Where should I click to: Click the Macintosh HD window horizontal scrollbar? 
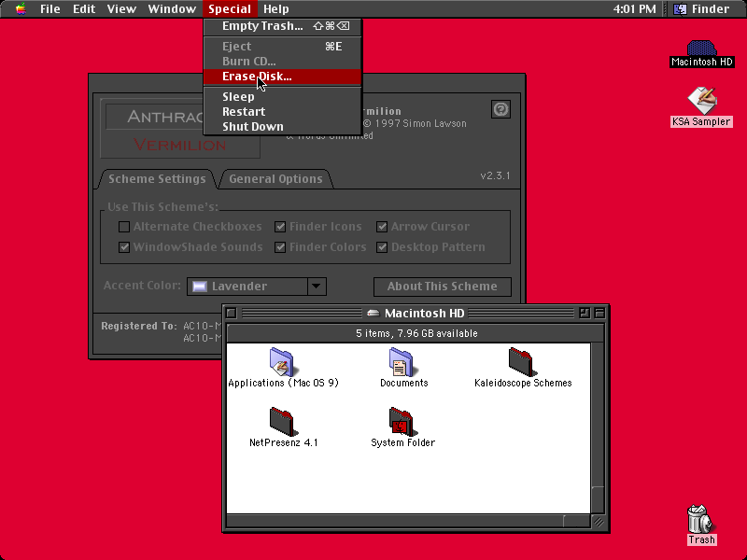coord(408,521)
